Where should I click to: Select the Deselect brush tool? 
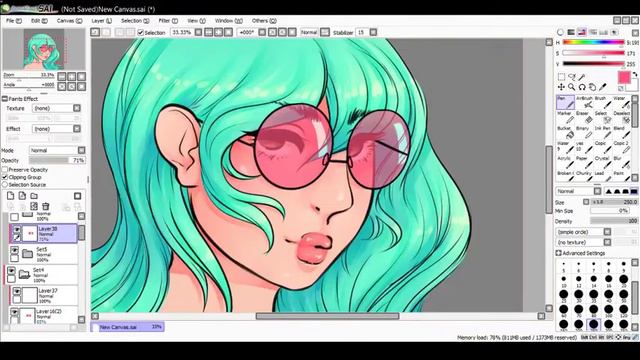pos(622,117)
